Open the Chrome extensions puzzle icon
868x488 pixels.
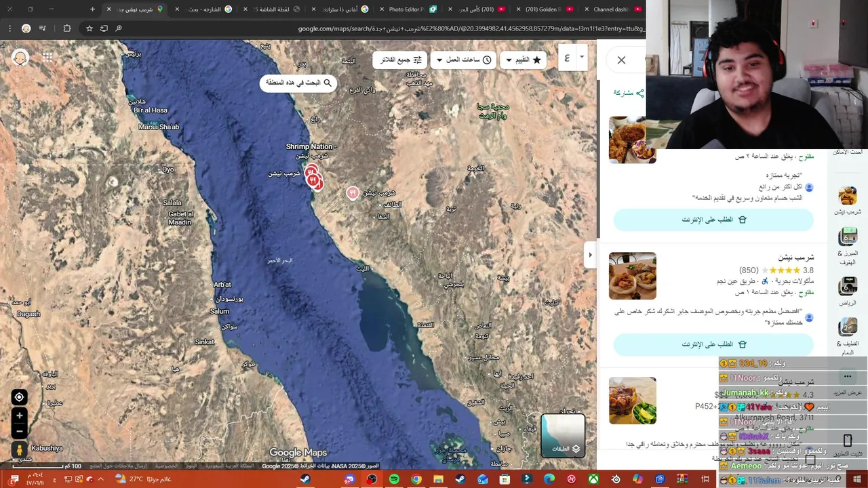coord(66,28)
